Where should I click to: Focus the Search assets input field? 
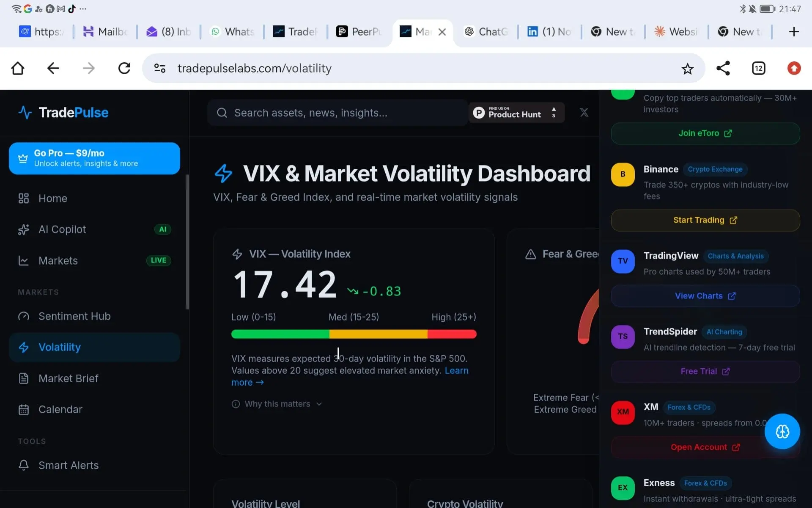click(337, 113)
